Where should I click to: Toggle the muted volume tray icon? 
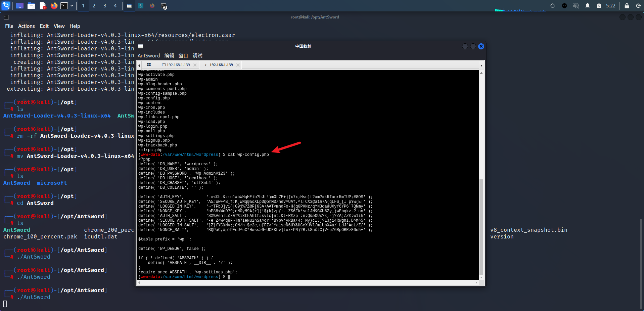576,6
